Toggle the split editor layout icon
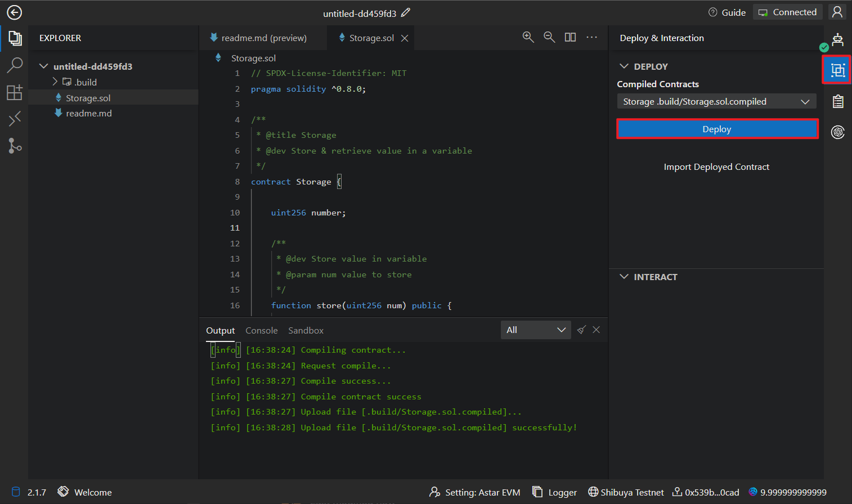 570,37
